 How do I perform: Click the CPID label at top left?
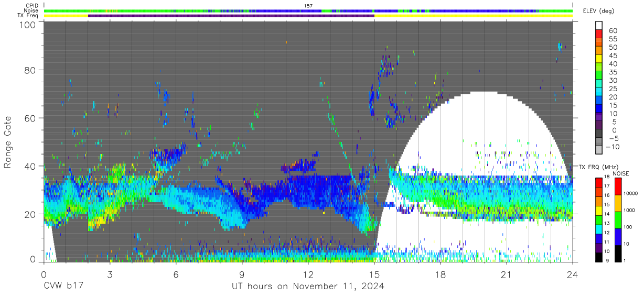(x=31, y=5)
